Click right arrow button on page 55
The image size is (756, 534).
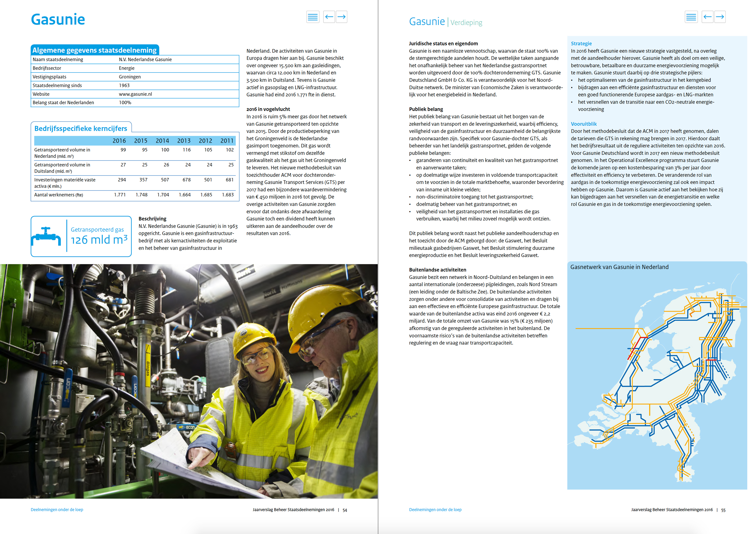click(x=720, y=17)
